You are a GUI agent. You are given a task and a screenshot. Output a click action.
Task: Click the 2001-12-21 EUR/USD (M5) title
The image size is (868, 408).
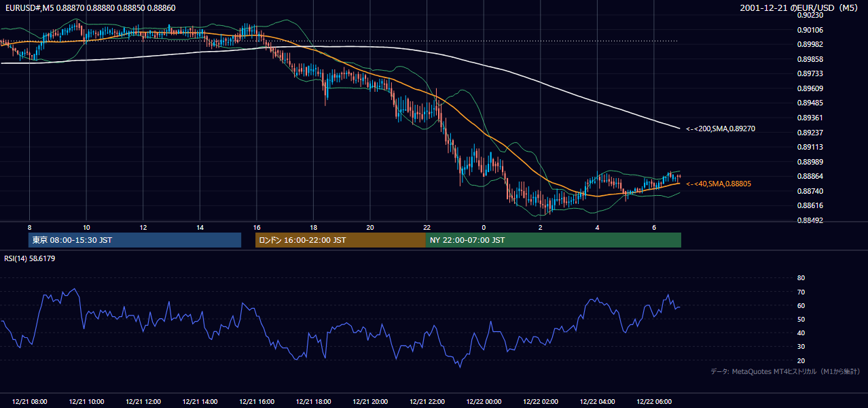pyautogui.click(x=799, y=7)
